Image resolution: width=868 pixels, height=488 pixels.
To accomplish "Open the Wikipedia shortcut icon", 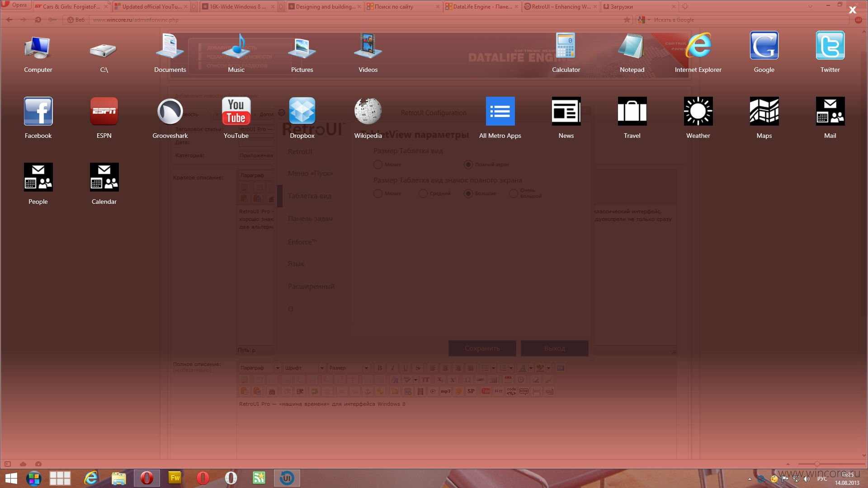I will tap(368, 111).
